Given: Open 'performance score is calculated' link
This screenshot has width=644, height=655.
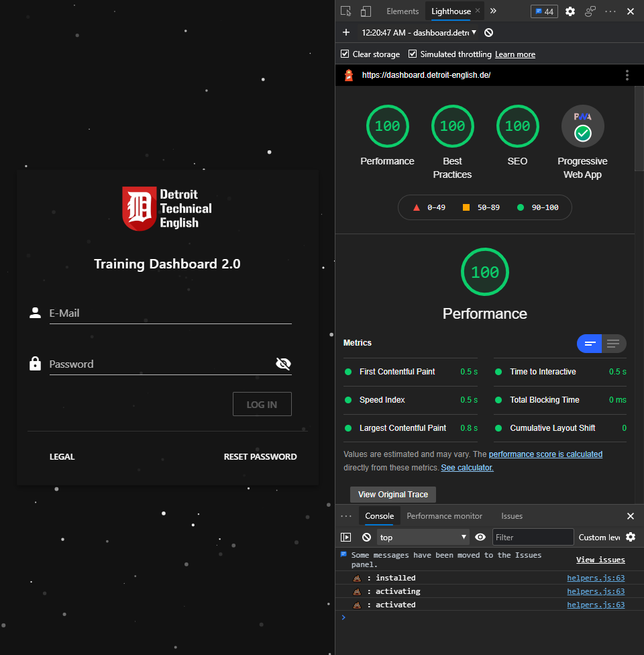Looking at the screenshot, I should [545, 454].
